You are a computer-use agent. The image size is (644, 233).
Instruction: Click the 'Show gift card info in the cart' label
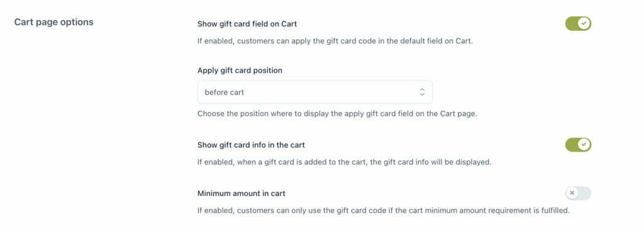251,145
